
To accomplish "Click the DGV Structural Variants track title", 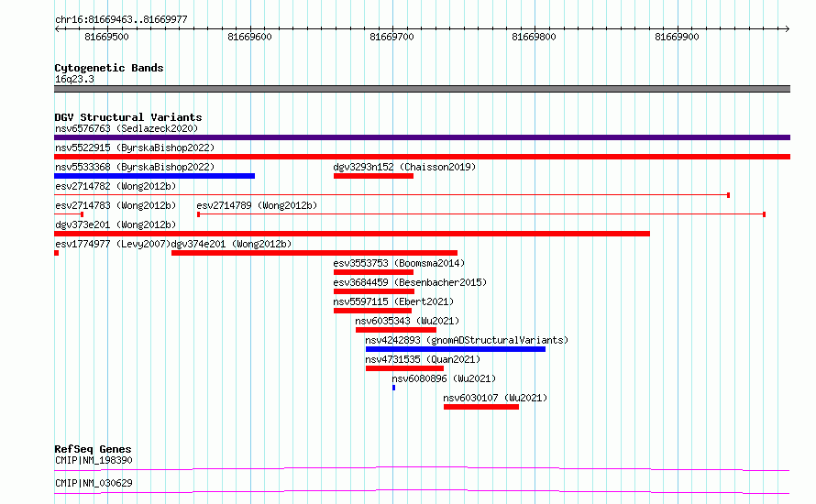I will pos(128,117).
